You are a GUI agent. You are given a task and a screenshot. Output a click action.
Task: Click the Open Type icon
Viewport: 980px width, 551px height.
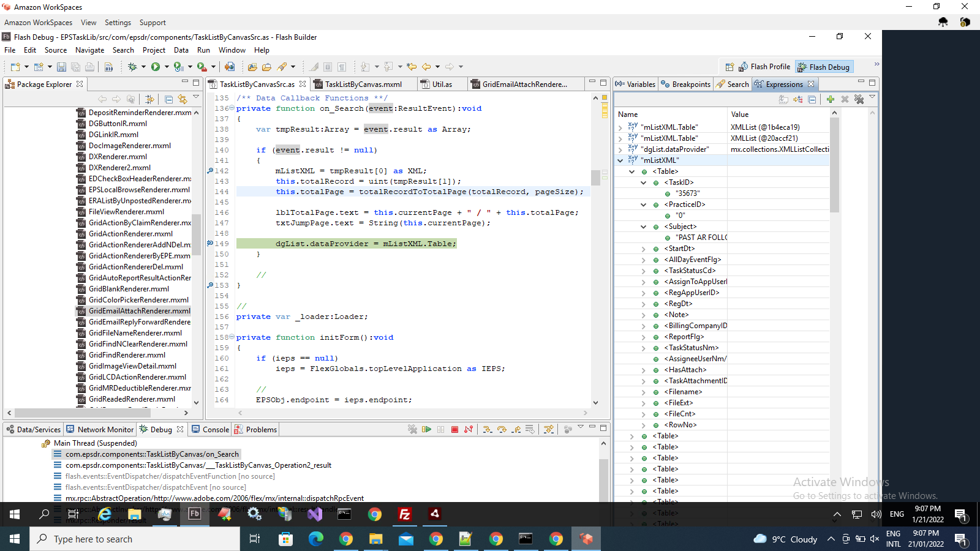(x=252, y=67)
